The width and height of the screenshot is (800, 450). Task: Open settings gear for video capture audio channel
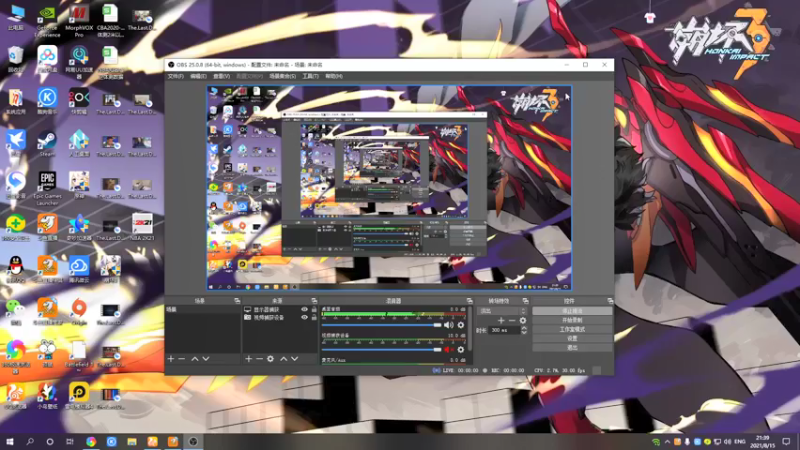pyautogui.click(x=461, y=349)
